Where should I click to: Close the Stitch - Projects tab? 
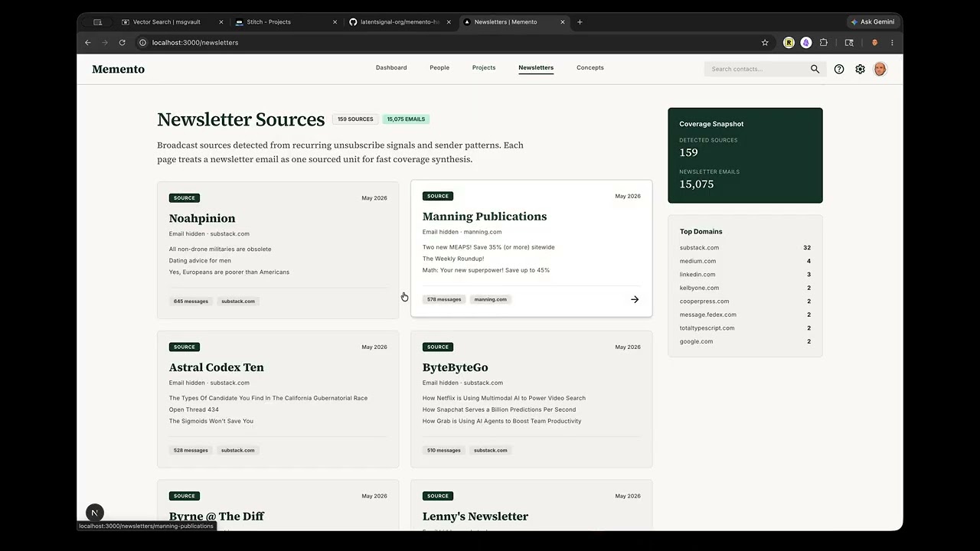(x=335, y=22)
